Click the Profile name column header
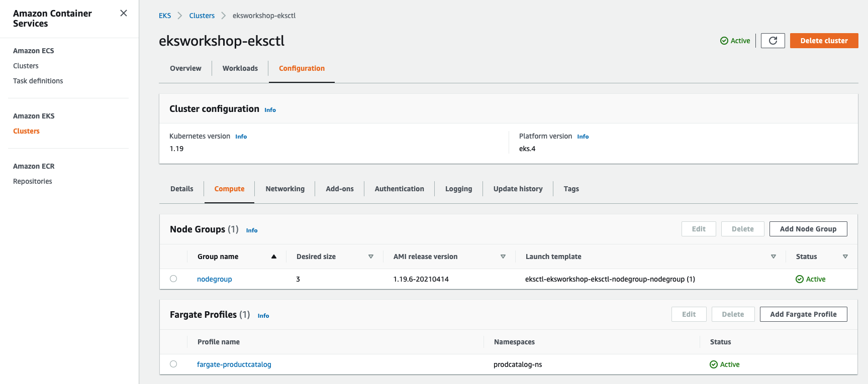Image resolution: width=868 pixels, height=384 pixels. click(x=219, y=342)
